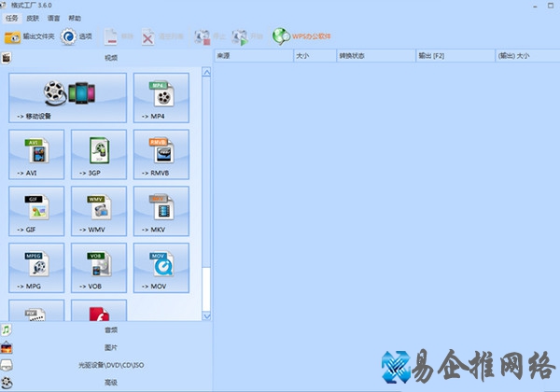Select the 3GP conversion tile
Viewport: 560px width, 392px height.
99,154
